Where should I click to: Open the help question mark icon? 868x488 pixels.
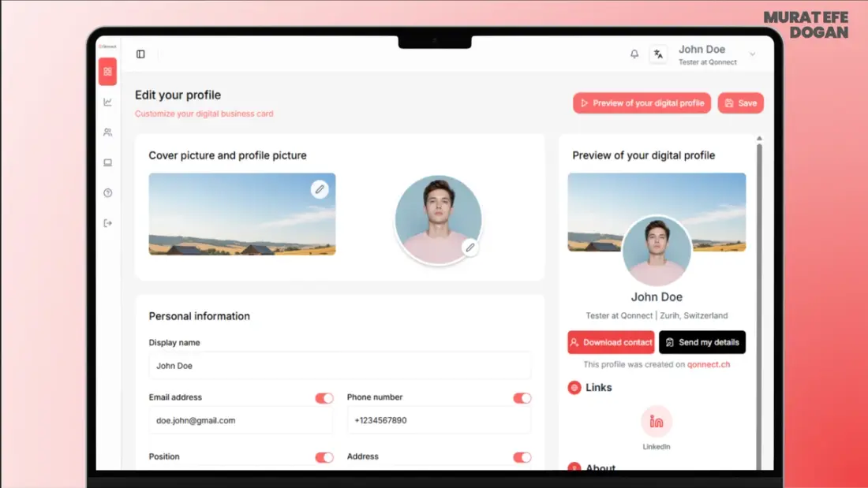point(107,193)
